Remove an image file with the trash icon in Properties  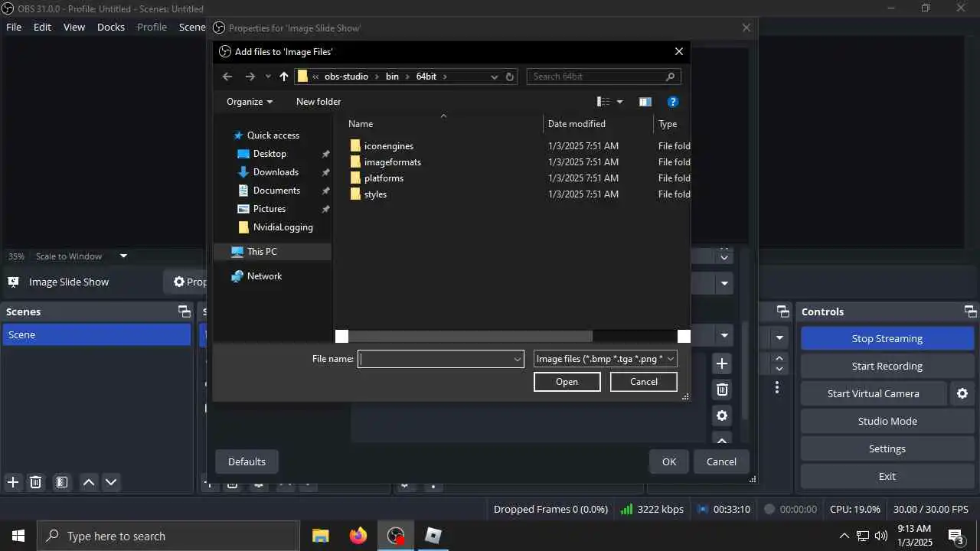coord(721,390)
